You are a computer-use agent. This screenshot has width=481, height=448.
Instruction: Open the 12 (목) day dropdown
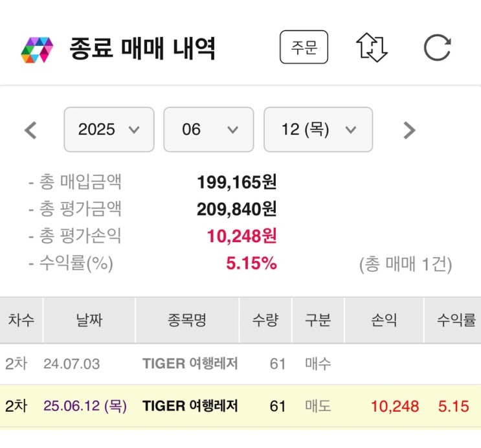tap(318, 129)
